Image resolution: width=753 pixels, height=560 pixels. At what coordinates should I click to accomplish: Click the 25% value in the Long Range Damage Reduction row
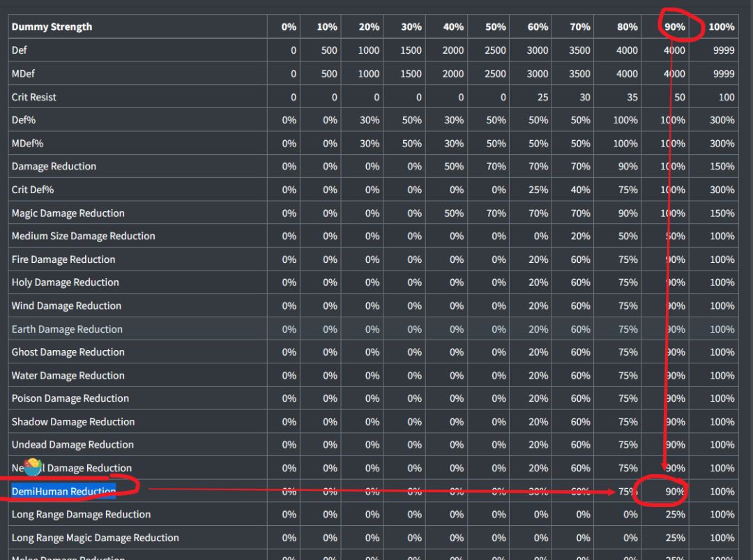point(675,514)
